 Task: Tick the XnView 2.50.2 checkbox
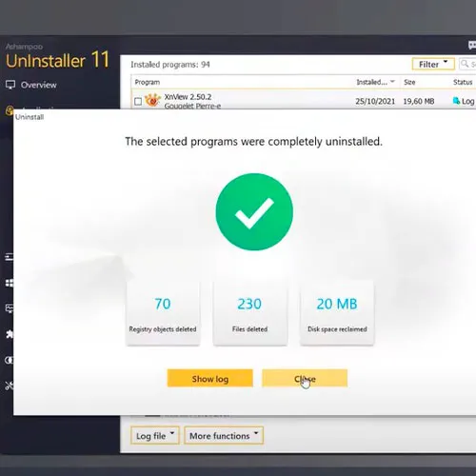coord(138,101)
